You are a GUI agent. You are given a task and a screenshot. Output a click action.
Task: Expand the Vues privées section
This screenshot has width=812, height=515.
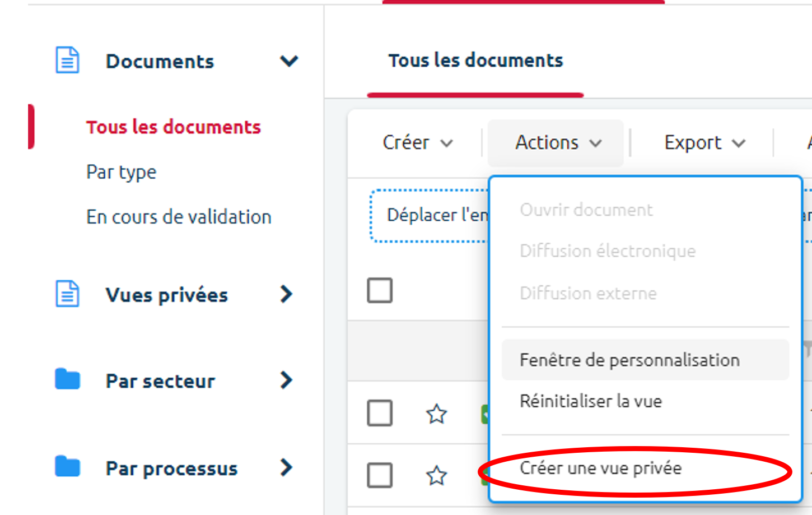pyautogui.click(x=286, y=294)
